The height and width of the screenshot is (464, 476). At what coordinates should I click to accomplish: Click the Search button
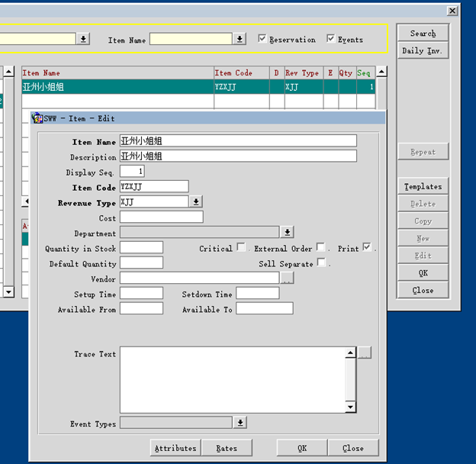point(423,33)
